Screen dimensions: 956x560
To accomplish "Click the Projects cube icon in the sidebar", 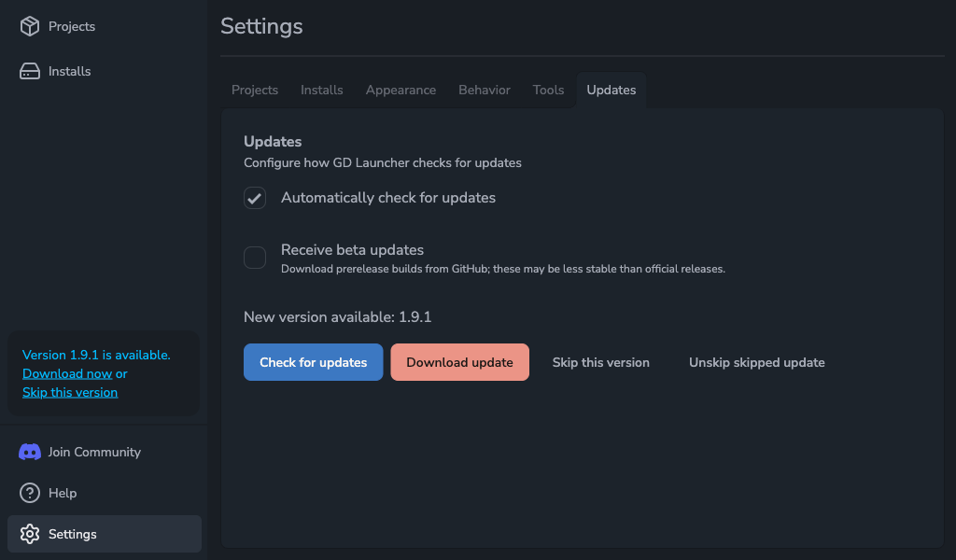I will [x=28, y=26].
